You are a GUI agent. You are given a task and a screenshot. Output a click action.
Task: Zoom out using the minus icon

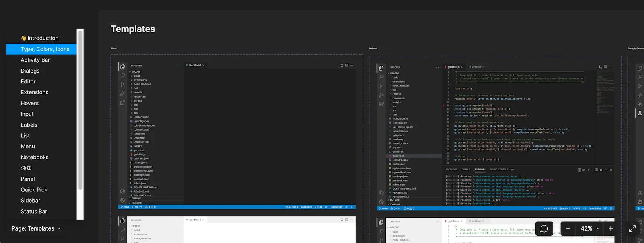point(568,228)
